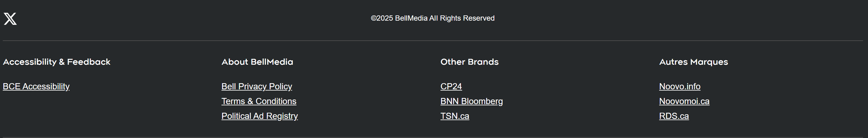
Task: Click the Other Brands heading
Action: coord(469,62)
